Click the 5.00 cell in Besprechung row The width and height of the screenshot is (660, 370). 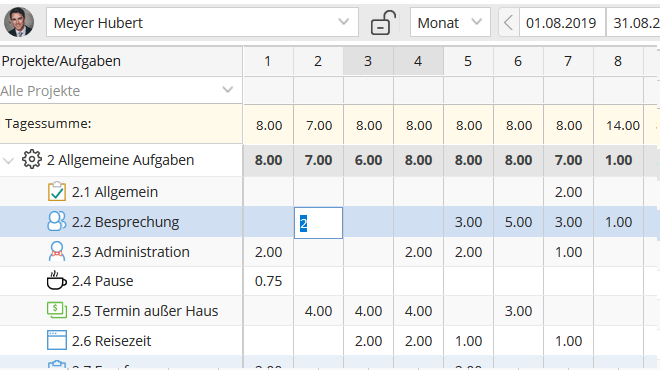coord(518,222)
